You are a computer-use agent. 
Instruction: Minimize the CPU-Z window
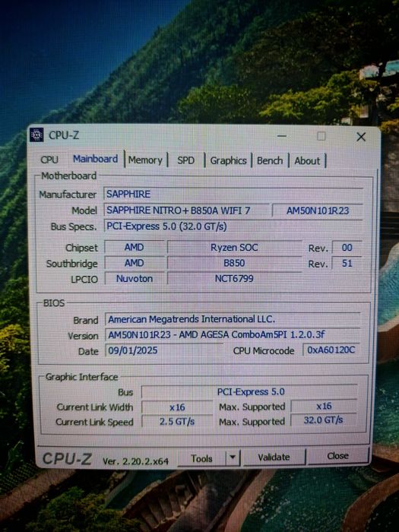(282, 136)
